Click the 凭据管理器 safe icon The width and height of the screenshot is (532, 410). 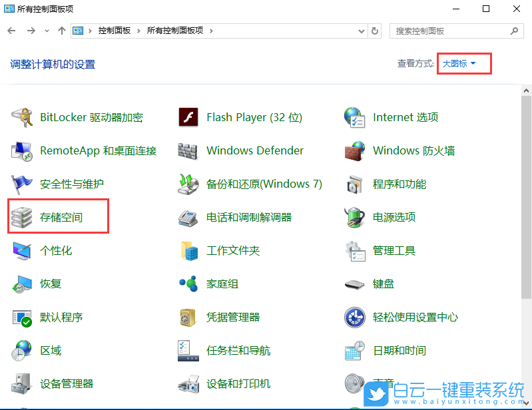coord(188,317)
